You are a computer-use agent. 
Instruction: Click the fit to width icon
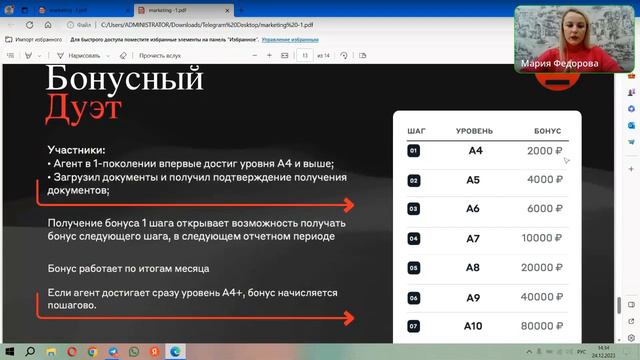(x=284, y=56)
